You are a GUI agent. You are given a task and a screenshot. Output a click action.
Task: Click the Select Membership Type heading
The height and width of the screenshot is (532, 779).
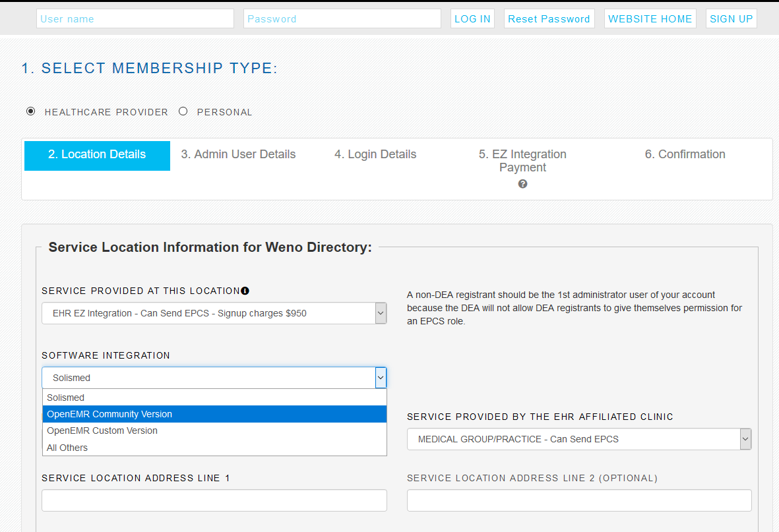pos(149,68)
